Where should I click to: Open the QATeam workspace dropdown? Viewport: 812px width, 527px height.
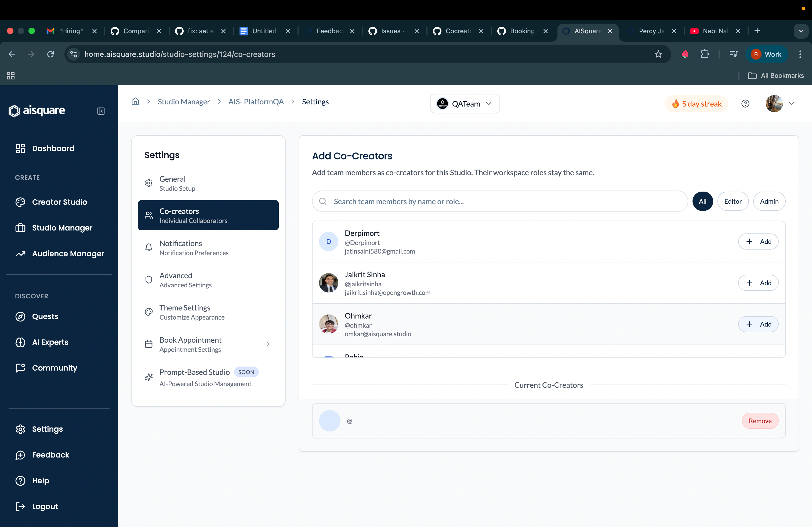(x=465, y=104)
